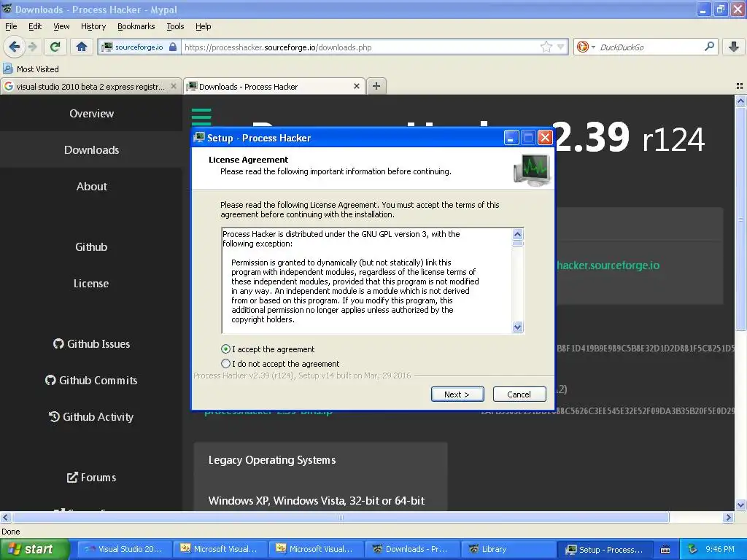Image resolution: width=747 pixels, height=560 pixels.
Task: Click the green hamburger menu icon on page
Action: click(x=201, y=117)
